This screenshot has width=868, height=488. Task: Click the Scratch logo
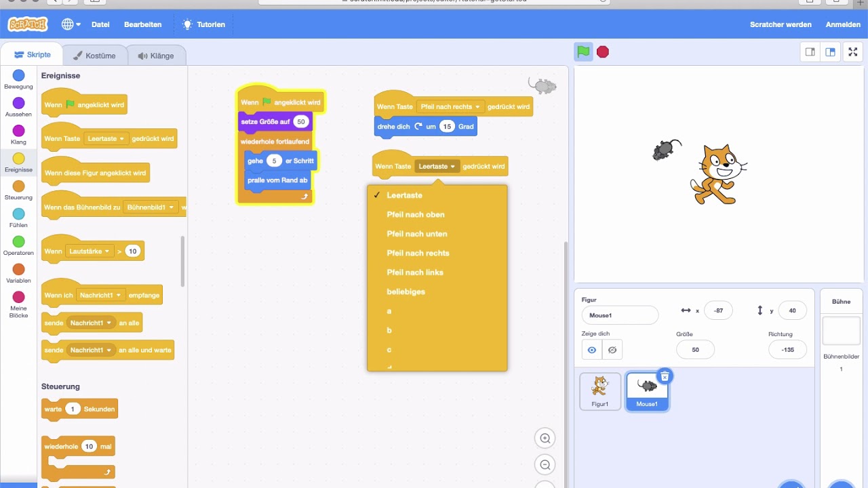pos(28,24)
